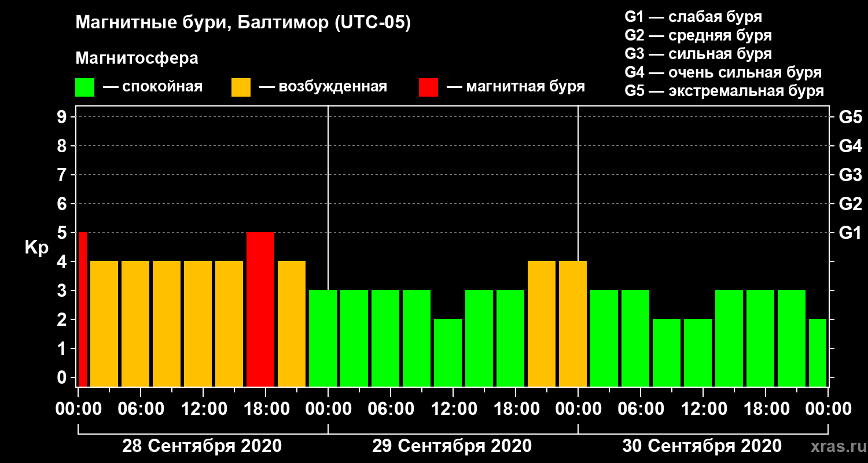Click the 'Kp' axis title
The image size is (868, 463).
click(x=36, y=248)
